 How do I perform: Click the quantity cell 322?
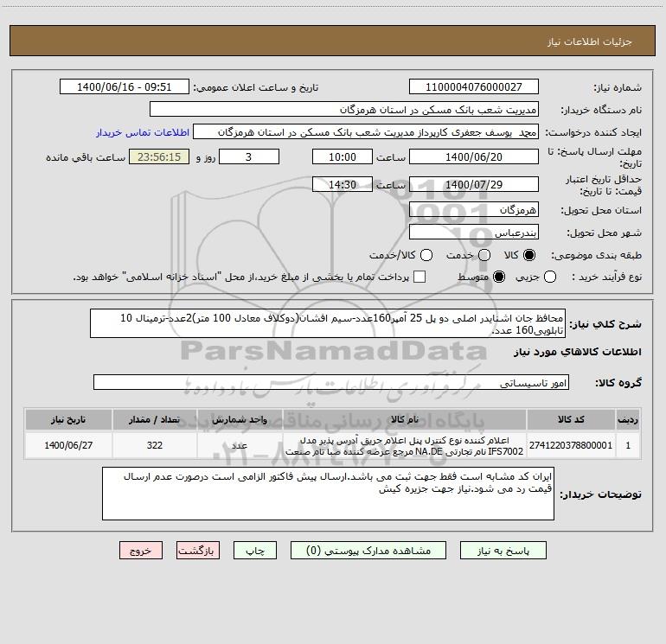coord(155,445)
